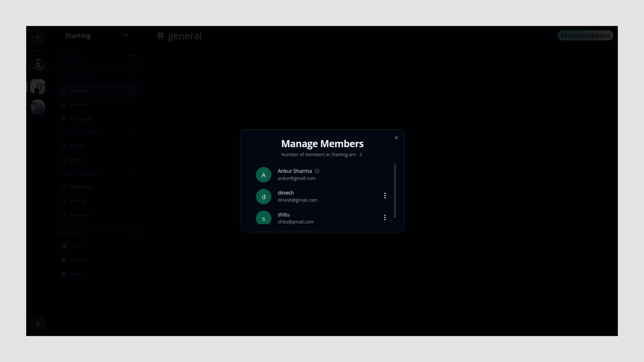Open the internal video channel
This screenshot has width=644, height=362.
pyautogui.click(x=97, y=215)
